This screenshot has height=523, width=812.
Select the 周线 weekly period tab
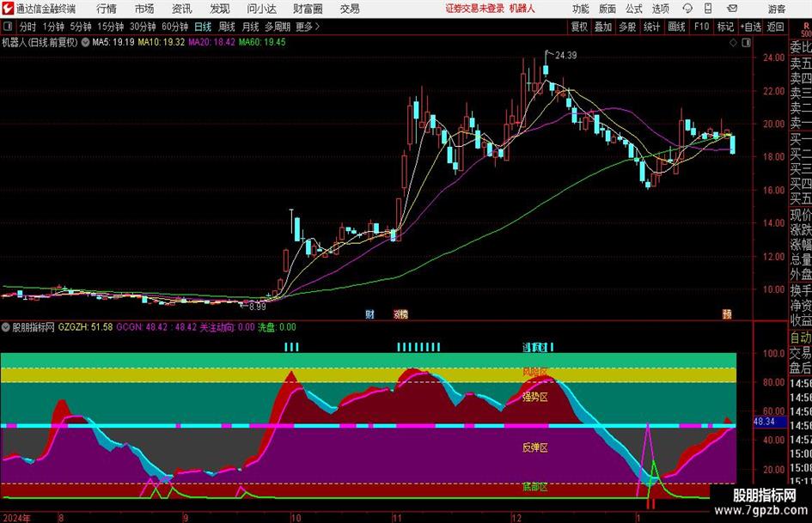coord(226,27)
